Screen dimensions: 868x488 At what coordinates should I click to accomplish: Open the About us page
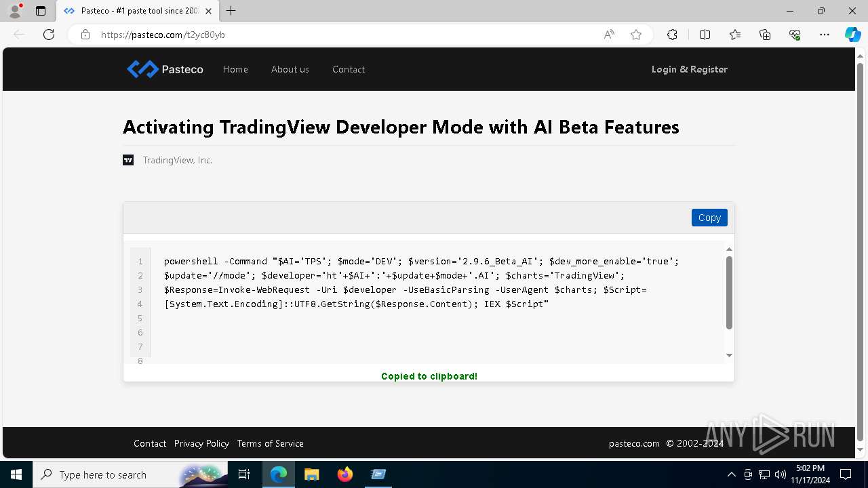pos(290,69)
